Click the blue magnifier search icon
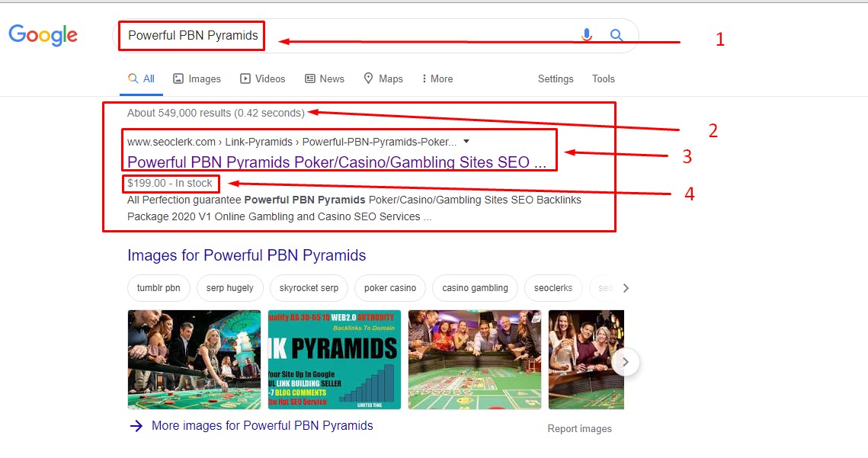This screenshot has height=458, width=868. 617,35
